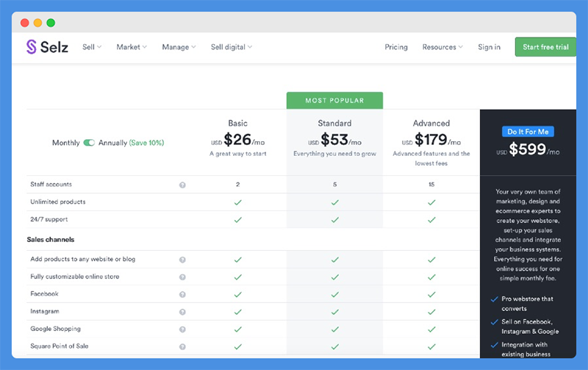The height and width of the screenshot is (370, 588).
Task: Click Advanced checkmark for Facebook row
Action: [431, 294]
